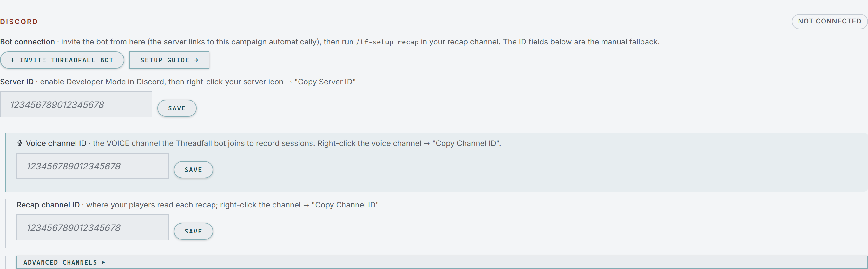Open the Setup Guide link
Image resolution: width=868 pixels, height=269 pixels.
(169, 60)
